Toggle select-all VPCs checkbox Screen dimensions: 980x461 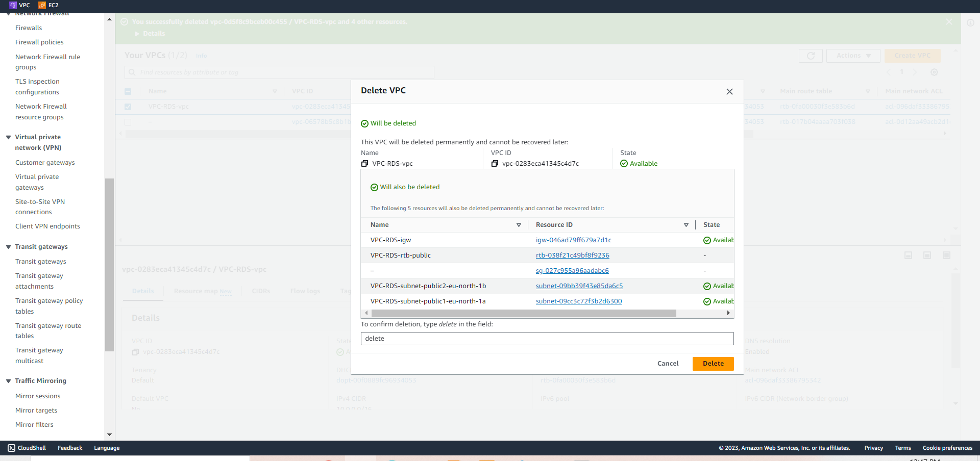[128, 91]
